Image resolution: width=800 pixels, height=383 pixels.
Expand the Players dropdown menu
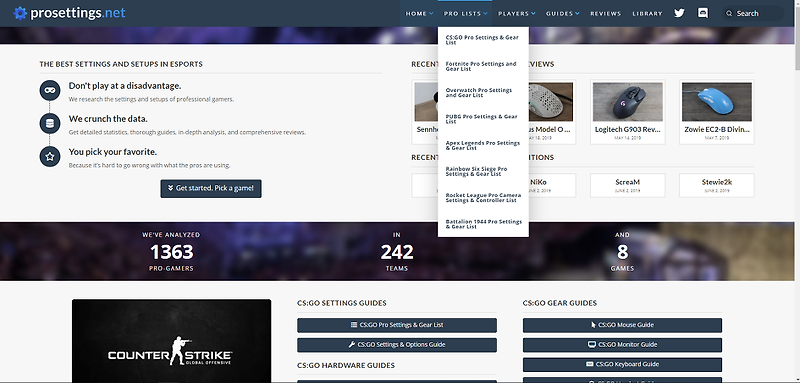coord(517,14)
